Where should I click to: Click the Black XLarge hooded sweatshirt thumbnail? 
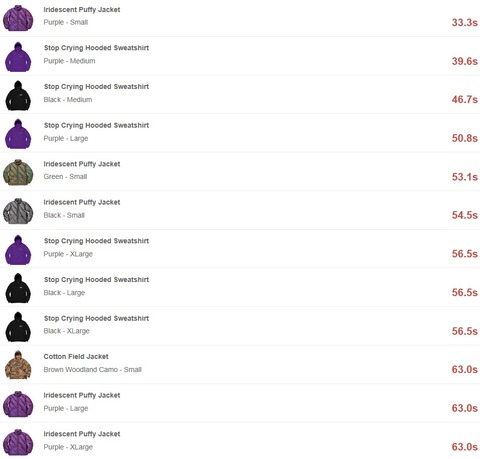pos(18,327)
